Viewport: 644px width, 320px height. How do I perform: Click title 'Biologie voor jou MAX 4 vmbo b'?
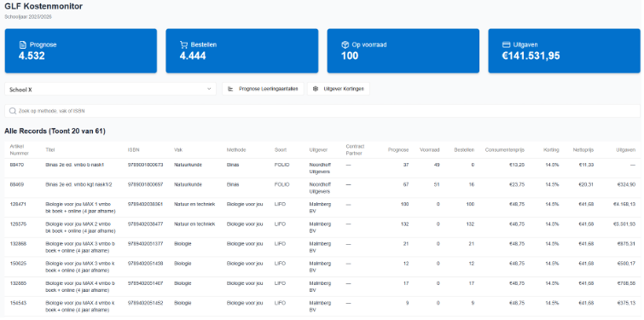[80, 287]
